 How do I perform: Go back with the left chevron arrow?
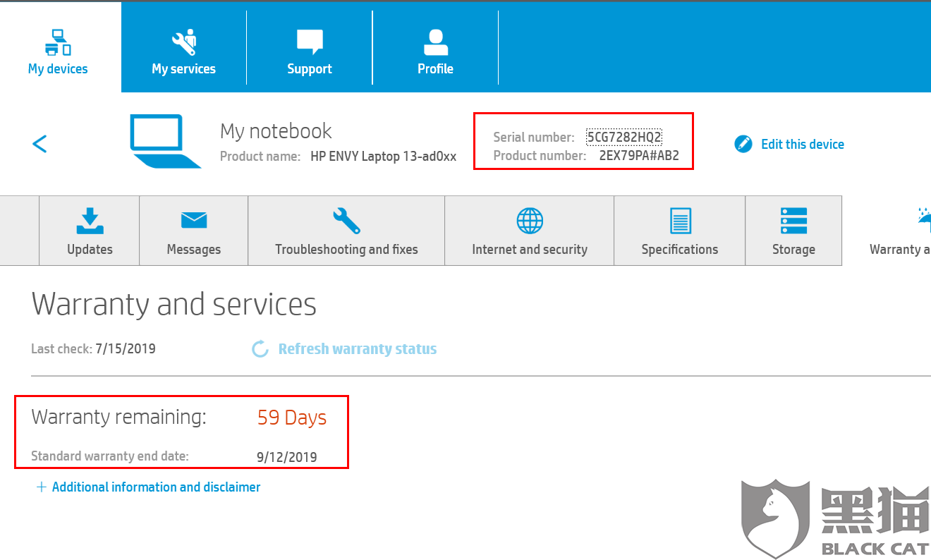tap(39, 144)
